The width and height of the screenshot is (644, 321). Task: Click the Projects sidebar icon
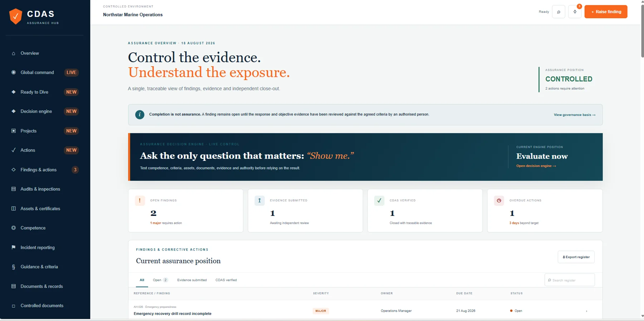pyautogui.click(x=14, y=131)
